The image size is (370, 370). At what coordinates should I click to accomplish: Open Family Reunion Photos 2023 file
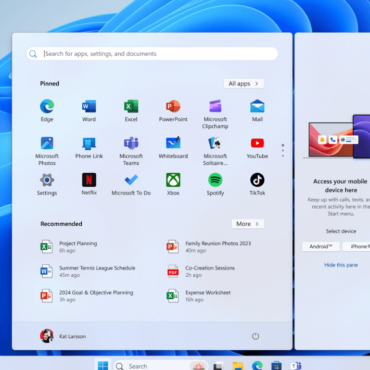click(x=209, y=247)
